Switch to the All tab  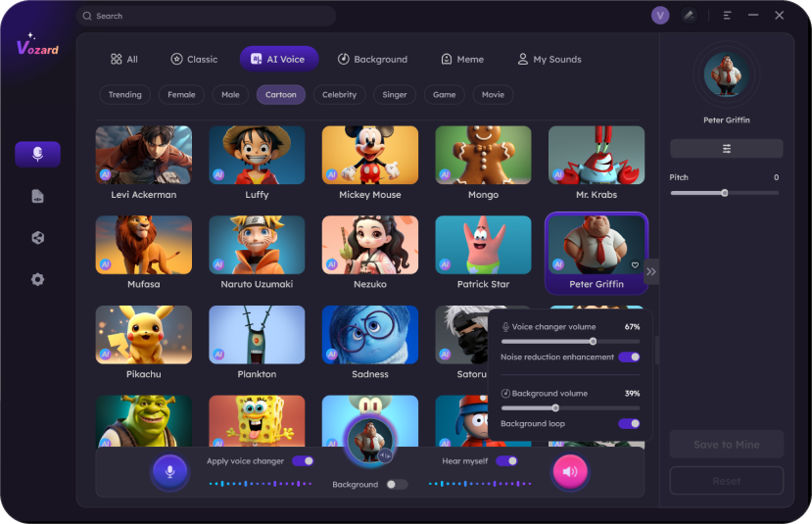(124, 59)
